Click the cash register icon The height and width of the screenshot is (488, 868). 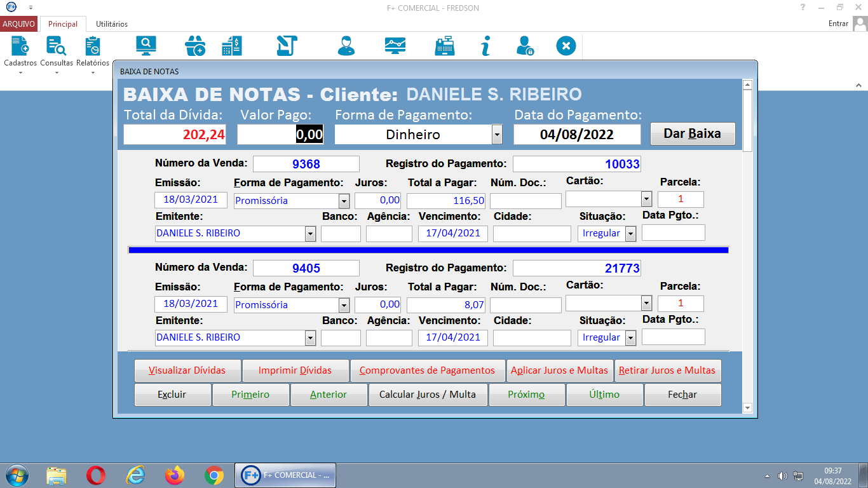pyautogui.click(x=445, y=46)
